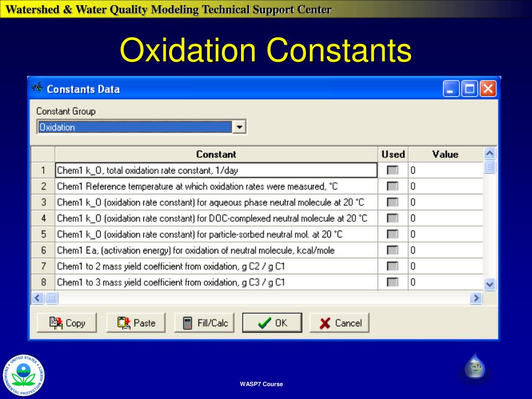Click the Constant Group label
This screenshot has width=532, height=399.
[x=66, y=111]
